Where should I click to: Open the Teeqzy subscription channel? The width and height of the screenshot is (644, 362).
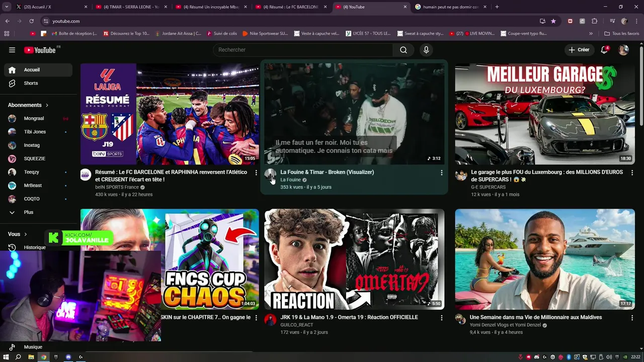[38, 172]
